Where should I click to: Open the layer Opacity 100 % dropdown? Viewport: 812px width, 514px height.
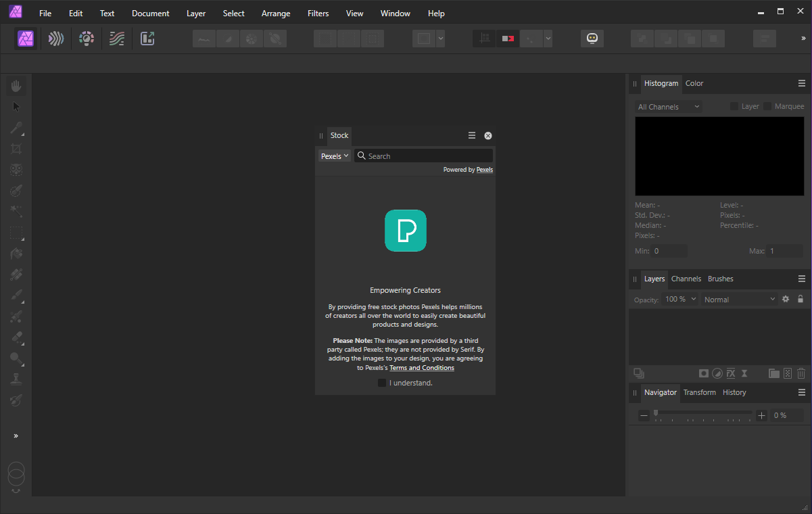tap(679, 299)
